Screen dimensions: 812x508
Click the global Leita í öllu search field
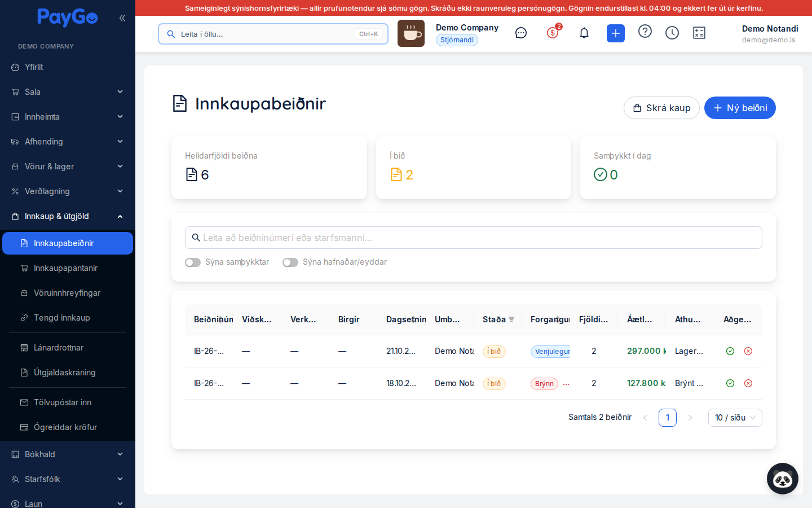click(x=273, y=34)
